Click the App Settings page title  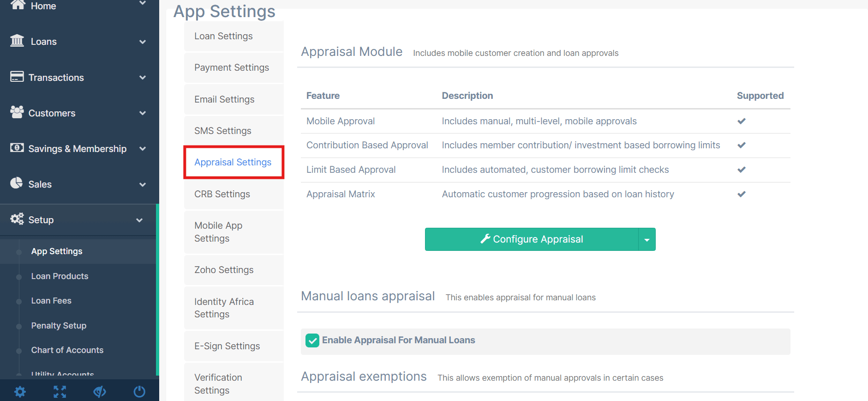(224, 11)
